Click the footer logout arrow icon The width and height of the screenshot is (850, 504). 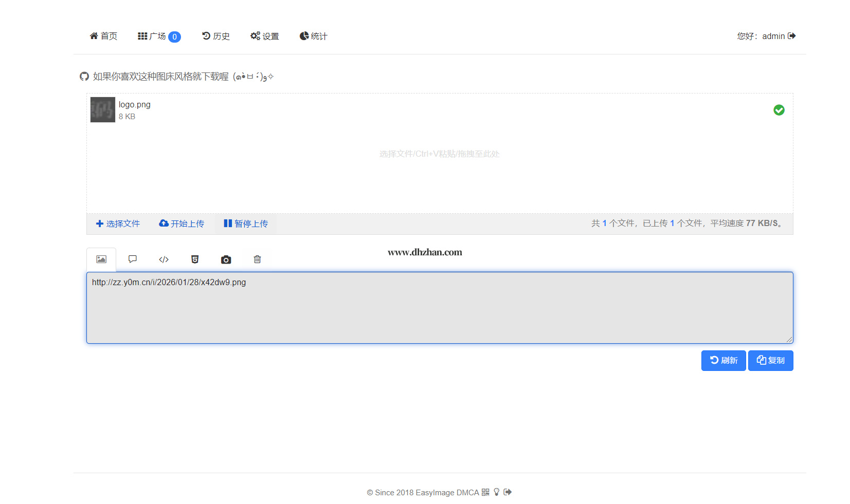508,492
